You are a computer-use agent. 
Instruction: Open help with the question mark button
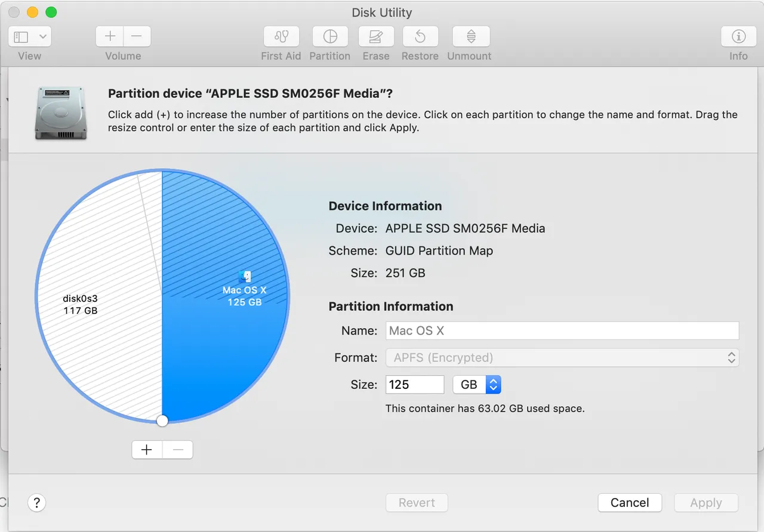pyautogui.click(x=36, y=503)
